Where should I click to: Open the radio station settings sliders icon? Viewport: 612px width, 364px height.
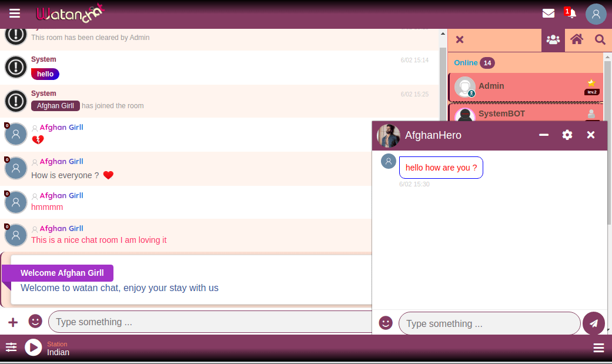(x=11, y=348)
